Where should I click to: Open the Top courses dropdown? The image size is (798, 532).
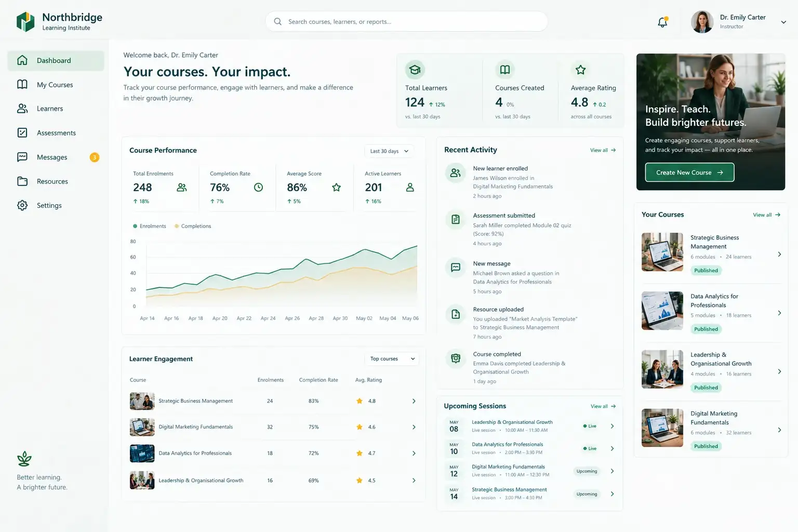[392, 359]
